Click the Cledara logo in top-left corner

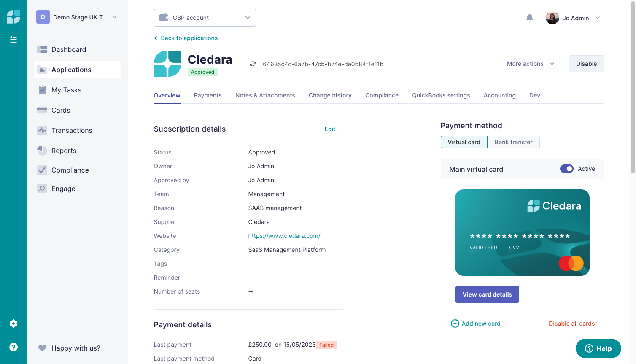(13, 17)
